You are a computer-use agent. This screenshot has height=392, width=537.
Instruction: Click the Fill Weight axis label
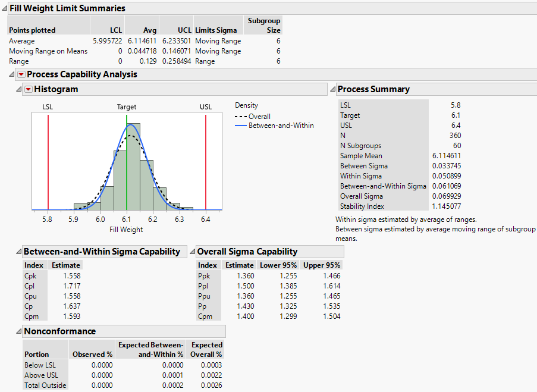[126, 229]
